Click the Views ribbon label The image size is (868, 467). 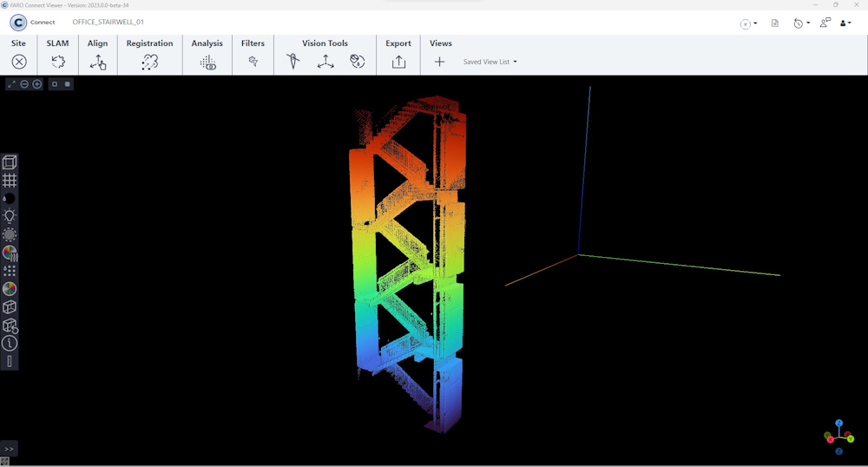coord(441,43)
